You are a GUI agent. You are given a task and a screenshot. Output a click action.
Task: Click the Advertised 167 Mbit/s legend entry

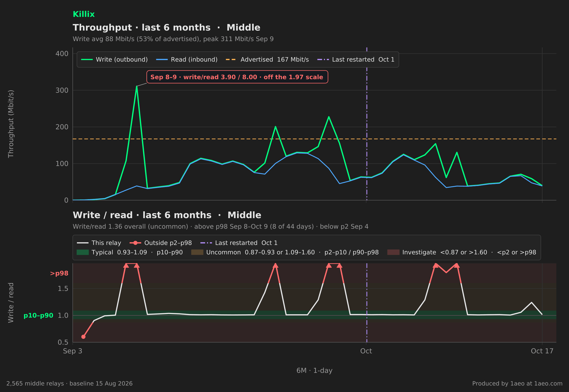click(267, 60)
